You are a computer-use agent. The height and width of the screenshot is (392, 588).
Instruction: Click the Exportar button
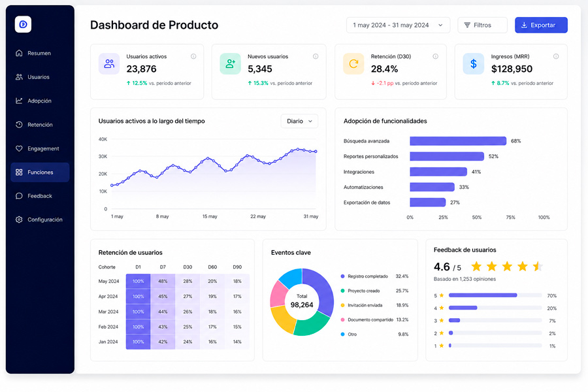(541, 25)
